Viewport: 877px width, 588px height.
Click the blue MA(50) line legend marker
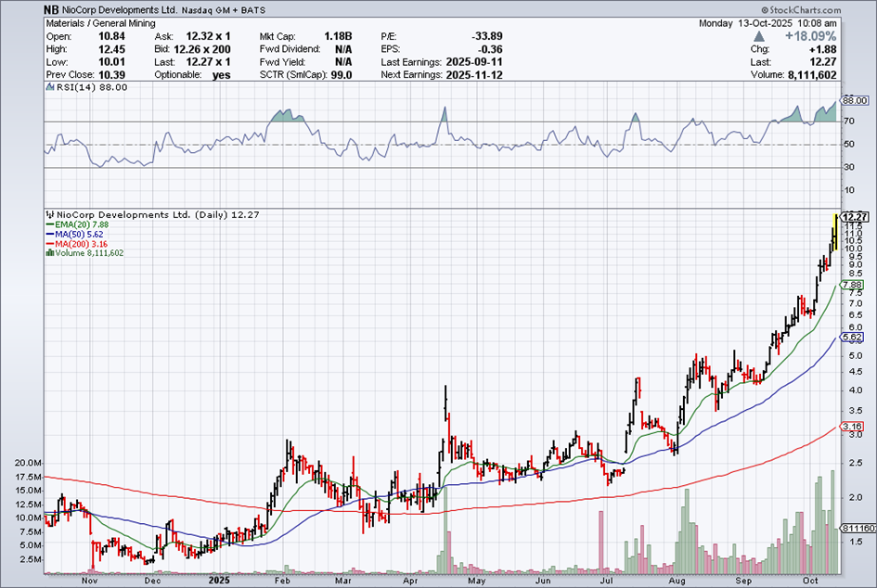click(x=50, y=235)
